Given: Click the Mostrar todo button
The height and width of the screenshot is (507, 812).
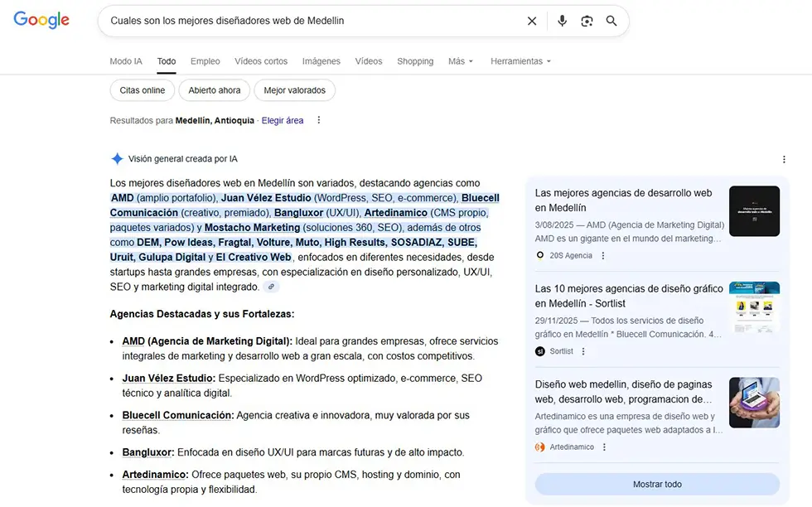Looking at the screenshot, I should (x=657, y=484).
